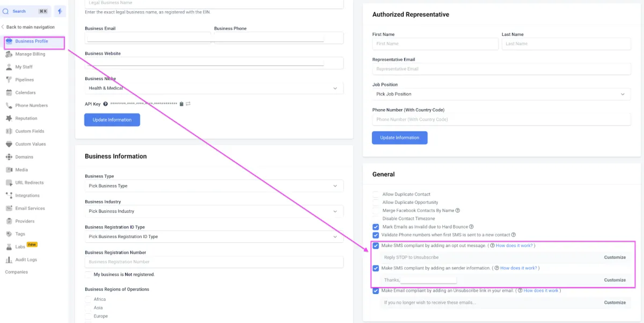This screenshot has height=323, width=644.
Task: Click the regenerate API key arrows icon
Action: click(x=188, y=104)
